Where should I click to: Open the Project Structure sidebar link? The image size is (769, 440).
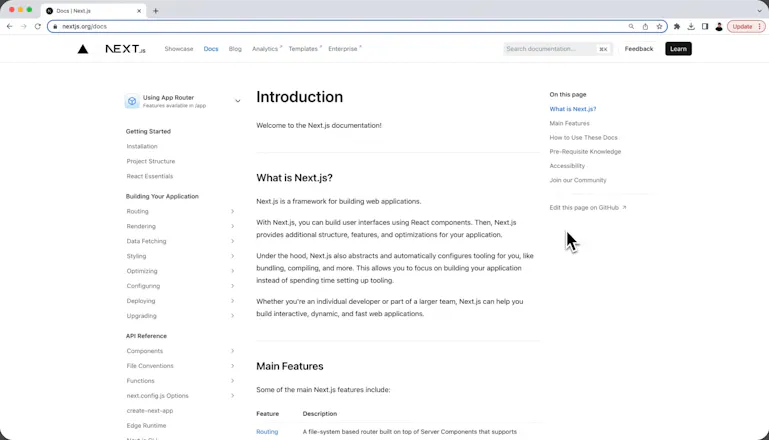coord(151,161)
